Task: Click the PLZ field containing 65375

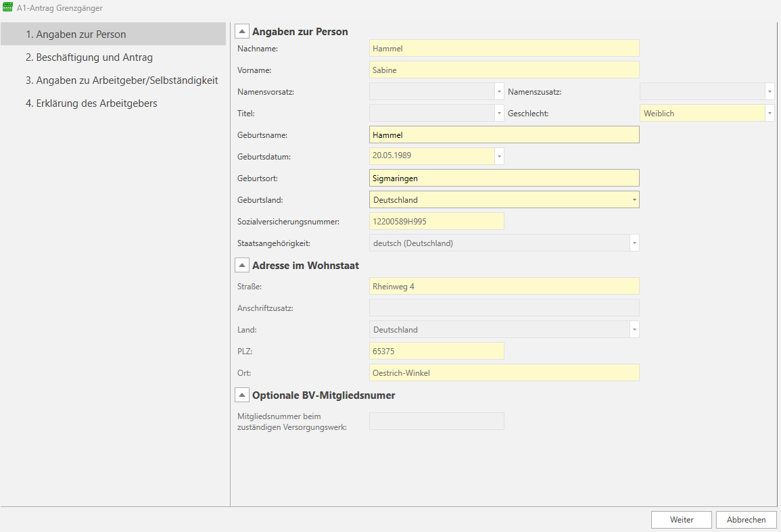Action: coord(436,352)
